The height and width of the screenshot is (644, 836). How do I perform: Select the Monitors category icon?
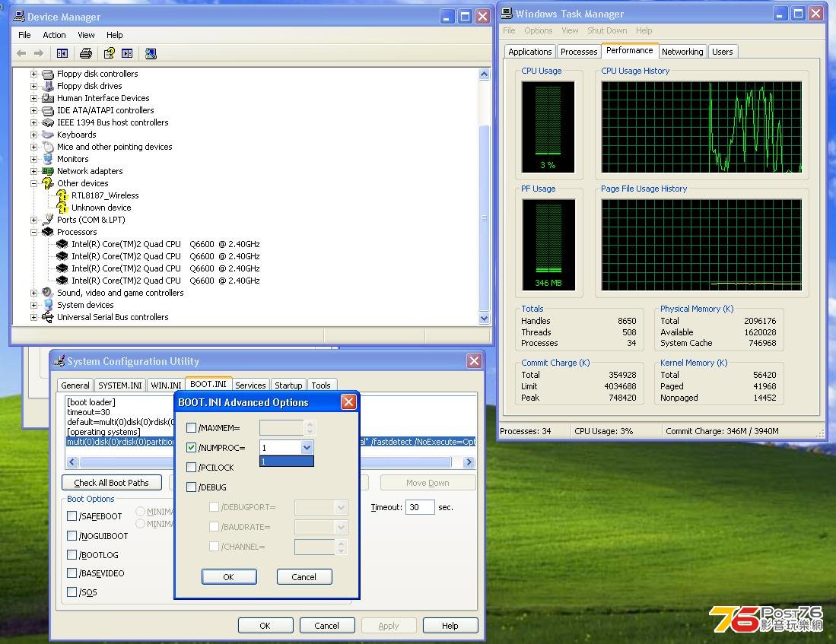pos(48,159)
